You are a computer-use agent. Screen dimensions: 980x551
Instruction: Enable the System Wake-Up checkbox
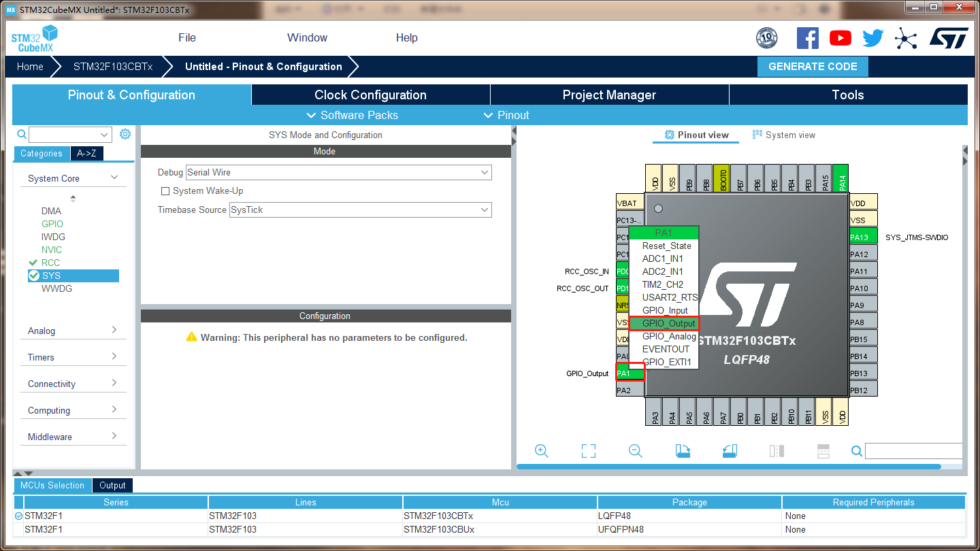[165, 191]
